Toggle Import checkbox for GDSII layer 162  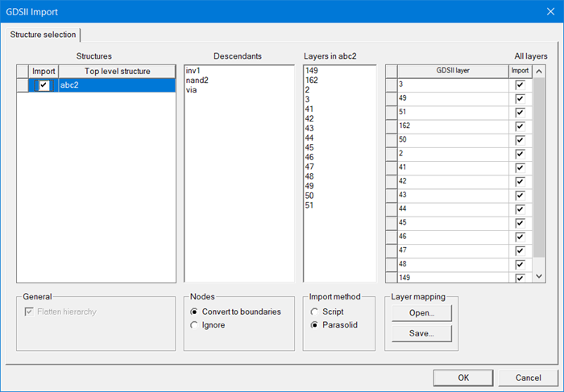pos(520,126)
